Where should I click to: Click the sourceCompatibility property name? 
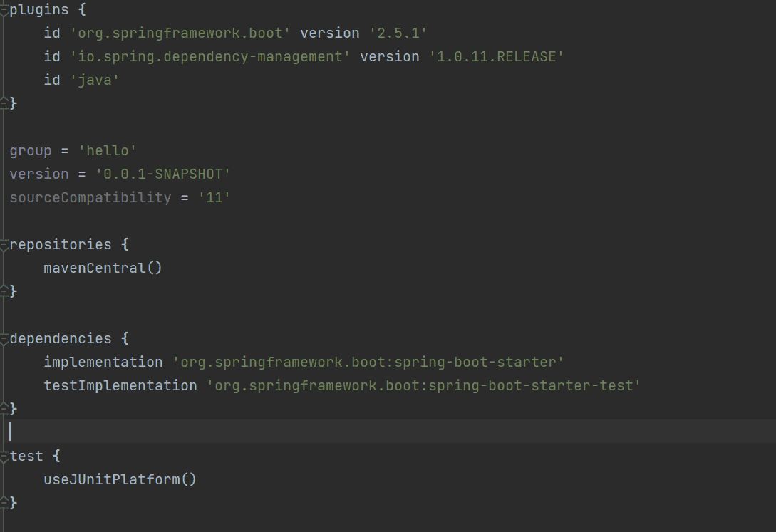pos(90,198)
